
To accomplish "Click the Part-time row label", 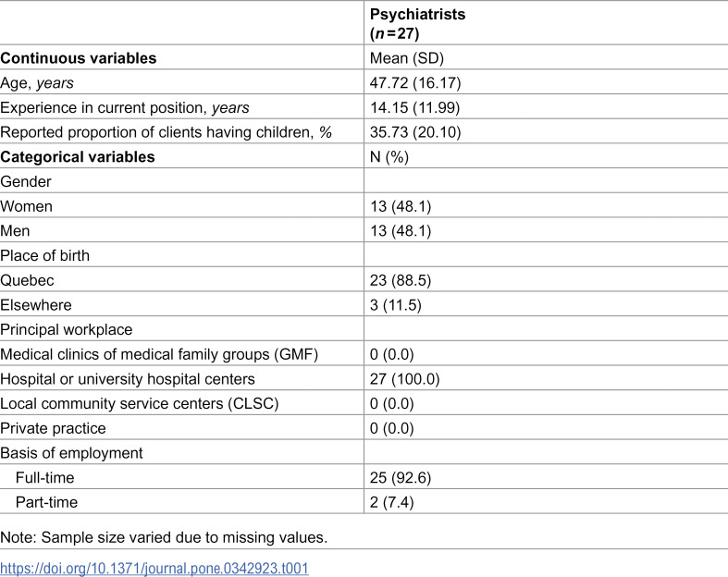I will click(x=46, y=502).
